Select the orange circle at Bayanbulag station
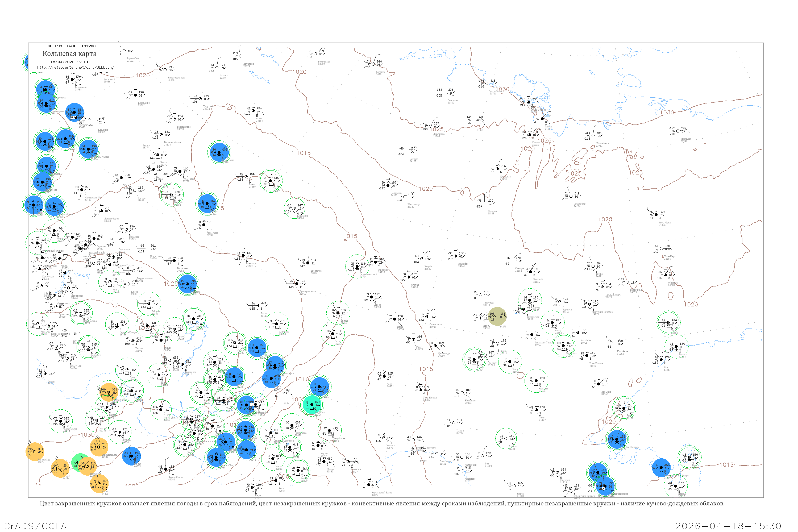 click(35, 452)
